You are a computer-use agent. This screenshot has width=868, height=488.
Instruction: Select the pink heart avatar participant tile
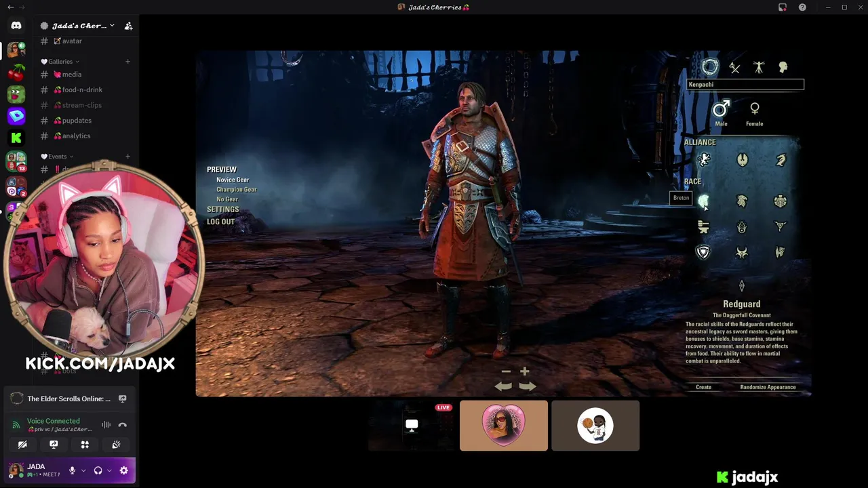[x=504, y=426]
